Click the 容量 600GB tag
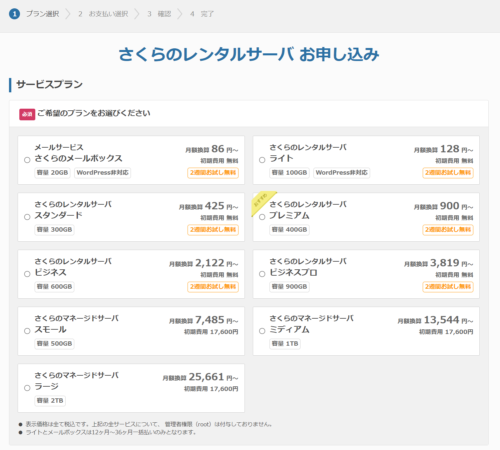500x450 pixels. coord(54,287)
